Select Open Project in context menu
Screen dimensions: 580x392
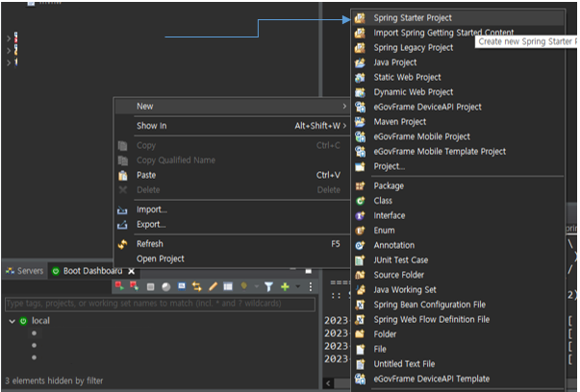(x=232, y=259)
